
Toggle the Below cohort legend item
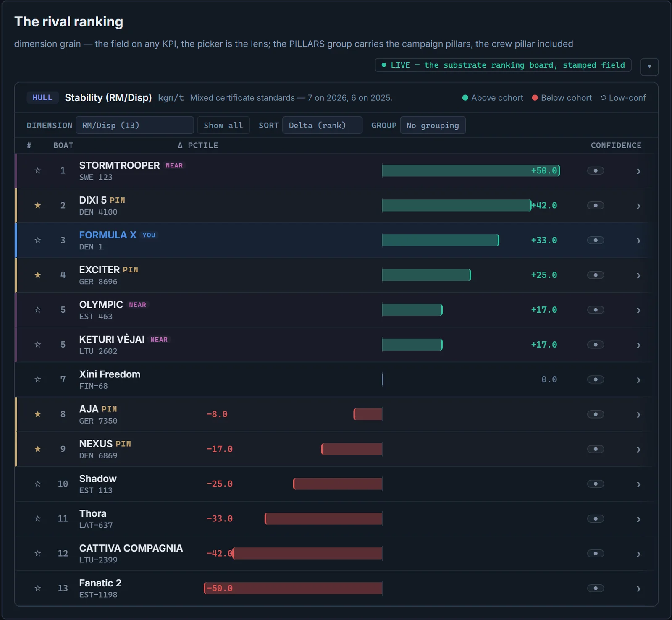click(562, 98)
